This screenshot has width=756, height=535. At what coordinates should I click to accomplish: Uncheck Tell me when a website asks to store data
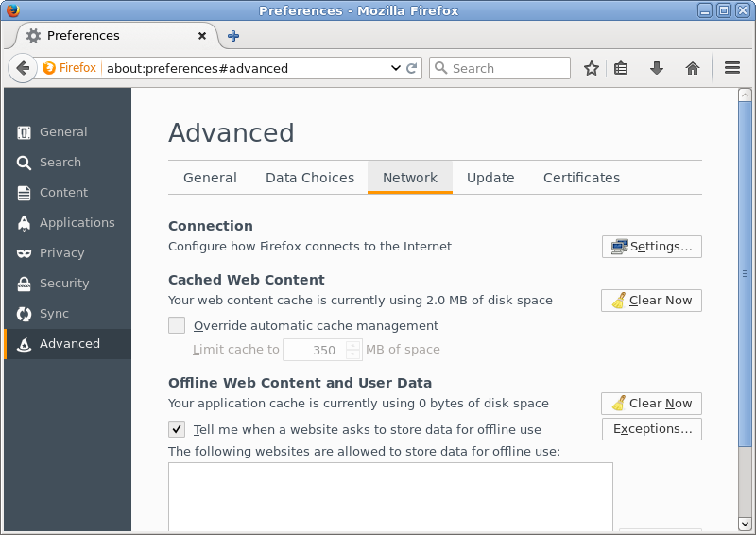click(x=177, y=429)
